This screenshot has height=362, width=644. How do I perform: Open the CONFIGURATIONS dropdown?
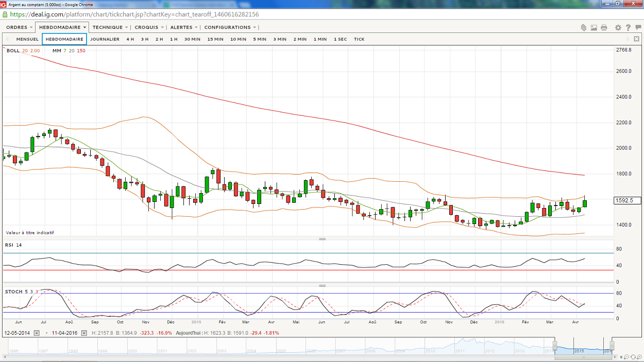pos(230,27)
